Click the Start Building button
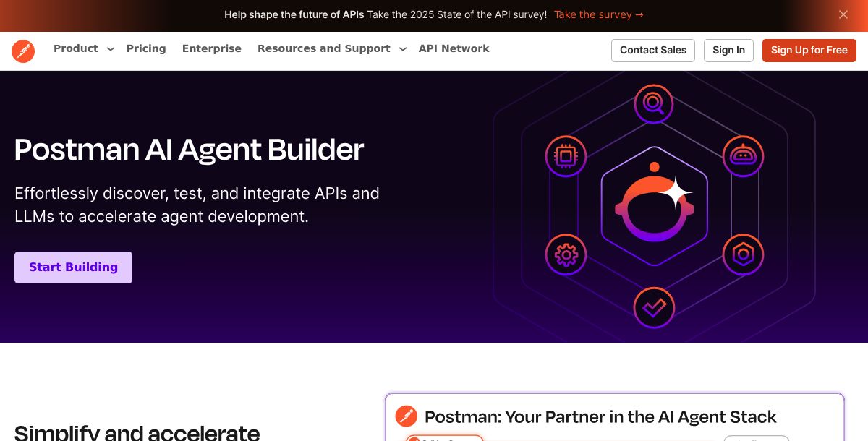 73,267
